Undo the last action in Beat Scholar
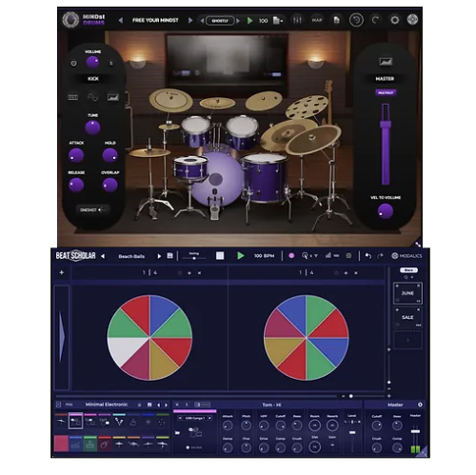476x475 pixels. point(368,256)
